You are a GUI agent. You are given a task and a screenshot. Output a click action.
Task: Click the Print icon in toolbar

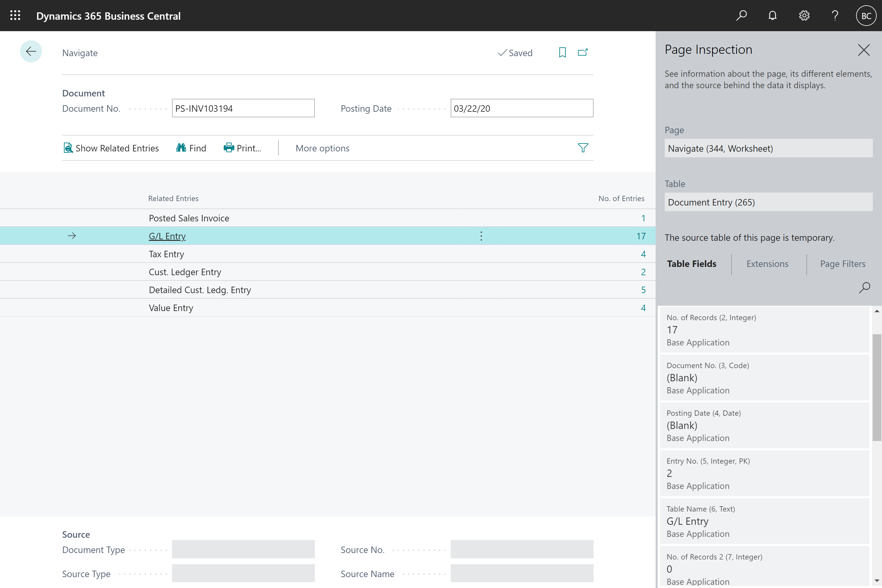pos(229,148)
